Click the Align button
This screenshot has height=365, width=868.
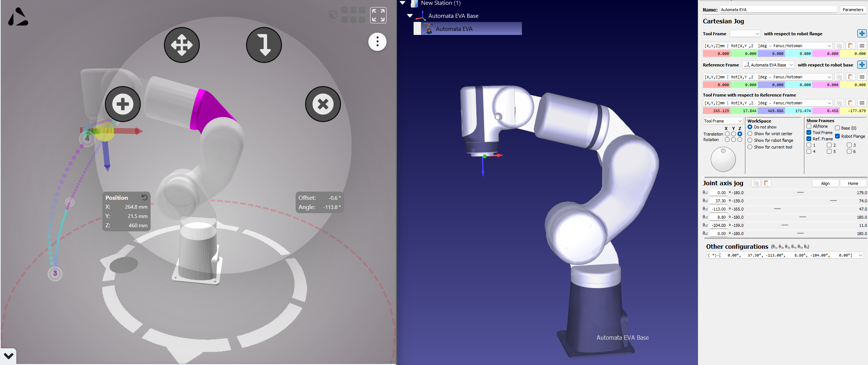coord(825,183)
